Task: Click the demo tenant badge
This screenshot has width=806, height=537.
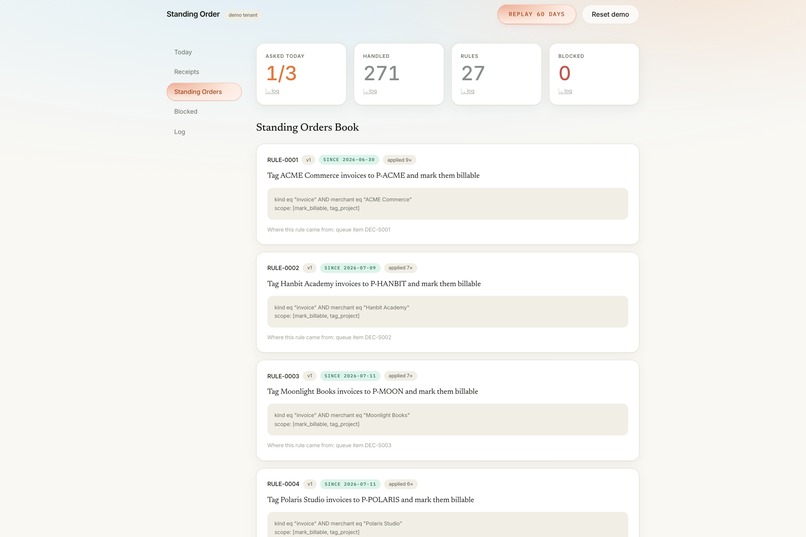Action: click(x=243, y=15)
